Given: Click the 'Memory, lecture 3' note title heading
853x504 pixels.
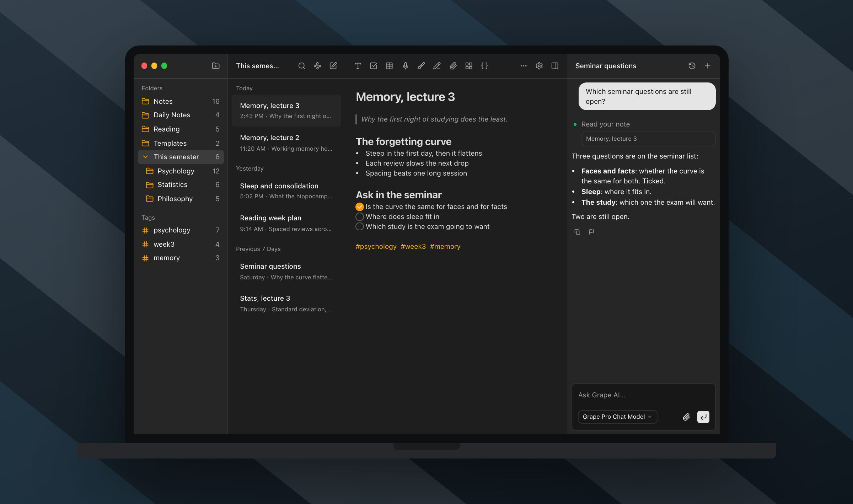Looking at the screenshot, I should [x=405, y=97].
